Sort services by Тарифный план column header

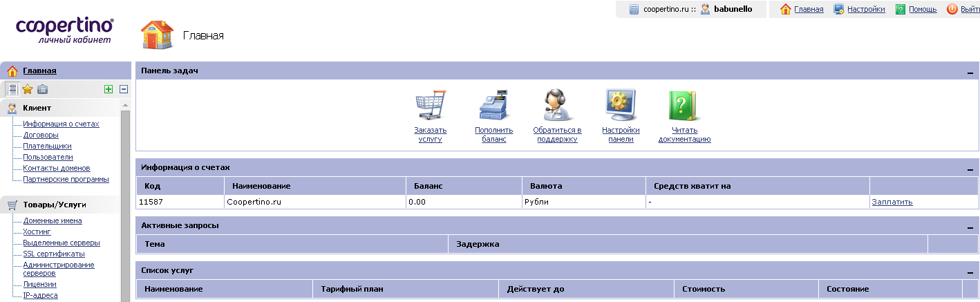pos(406,289)
